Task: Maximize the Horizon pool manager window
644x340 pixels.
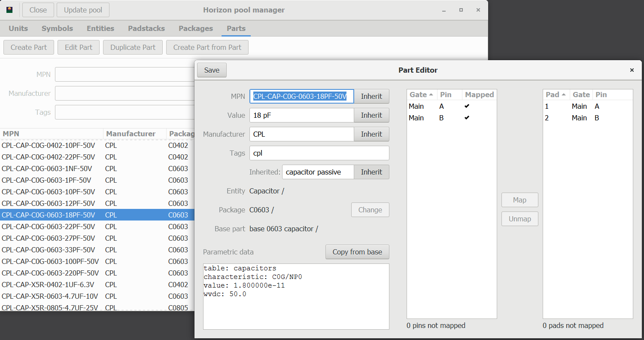Action: pos(461,10)
